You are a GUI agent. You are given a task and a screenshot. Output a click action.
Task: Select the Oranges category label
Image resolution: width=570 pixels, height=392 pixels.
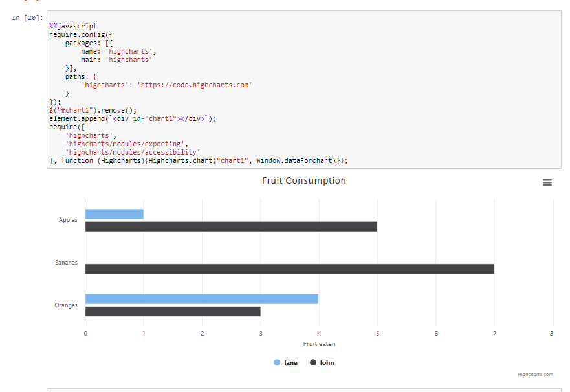pyautogui.click(x=66, y=305)
